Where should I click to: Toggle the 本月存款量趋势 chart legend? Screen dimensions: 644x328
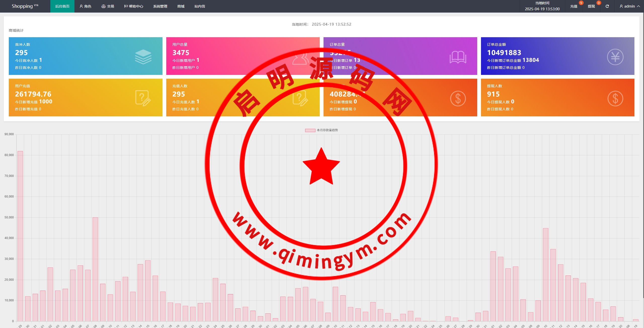[x=327, y=130]
